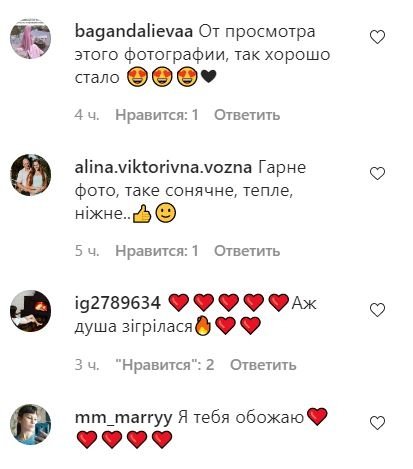Tap the heart next to ig2789634's comment
The width and height of the screenshot is (413, 469).
click(x=377, y=310)
